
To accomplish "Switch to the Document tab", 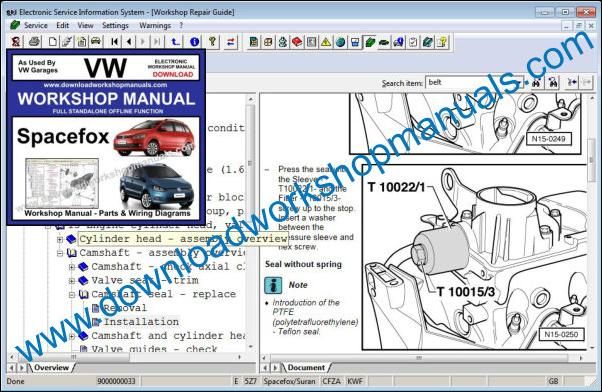I will pyautogui.click(x=306, y=367).
